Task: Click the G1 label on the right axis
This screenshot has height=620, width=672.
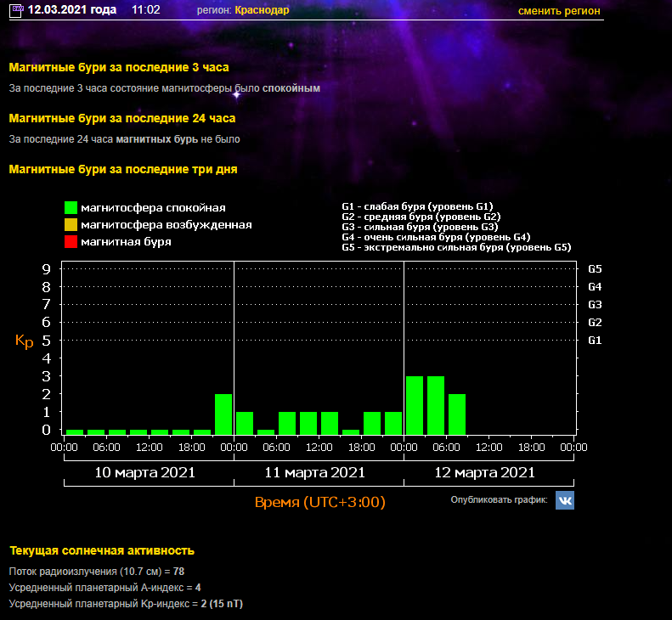Action: click(x=595, y=341)
